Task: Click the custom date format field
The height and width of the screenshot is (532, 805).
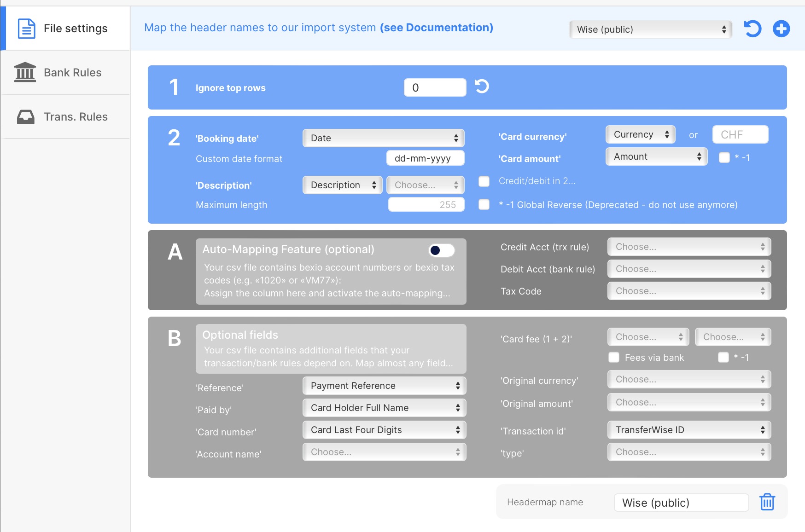Action: (x=425, y=158)
